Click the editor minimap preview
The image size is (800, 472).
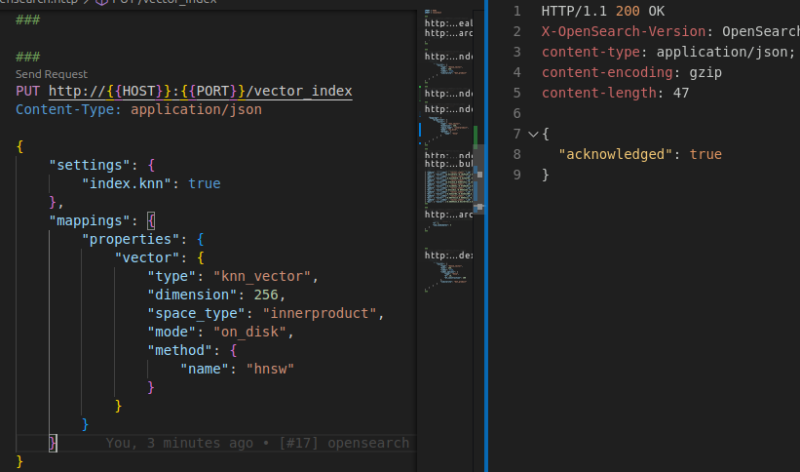coord(447,150)
